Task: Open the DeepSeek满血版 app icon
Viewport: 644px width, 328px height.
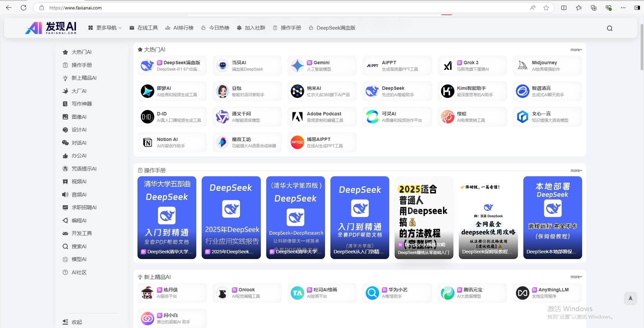Action: pyautogui.click(x=147, y=66)
